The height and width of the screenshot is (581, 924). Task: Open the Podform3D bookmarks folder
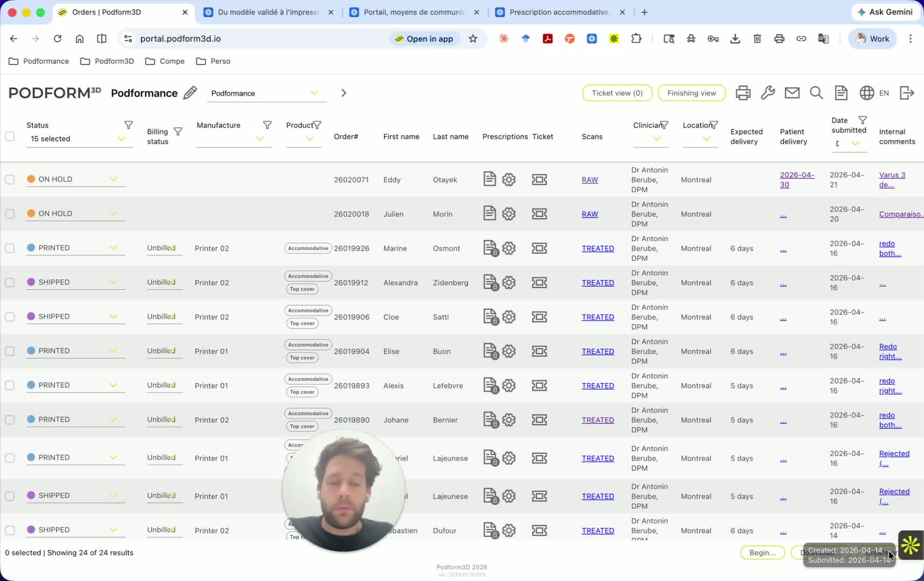pos(107,61)
